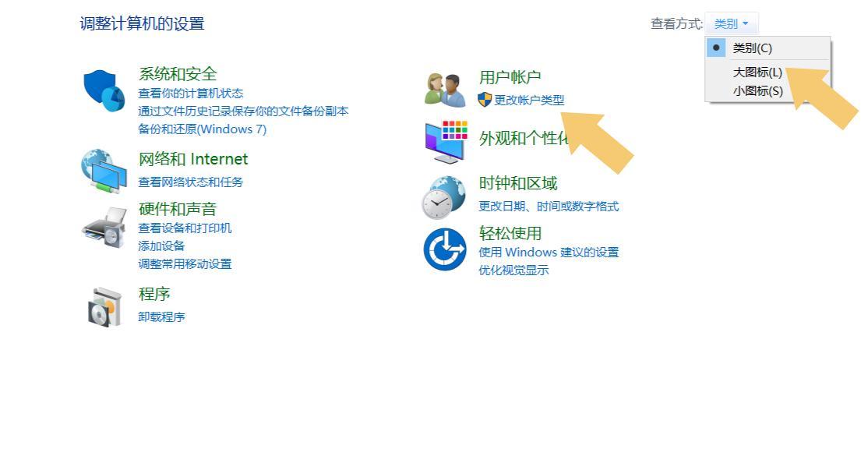Viewport: 868px width, 463px height.
Task: Open the 优化视觉显示 link
Action: 513,270
